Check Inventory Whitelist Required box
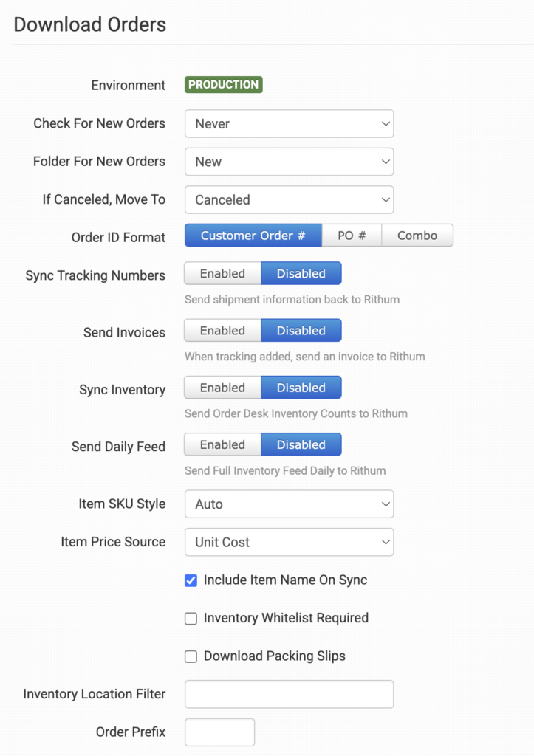 [191, 619]
